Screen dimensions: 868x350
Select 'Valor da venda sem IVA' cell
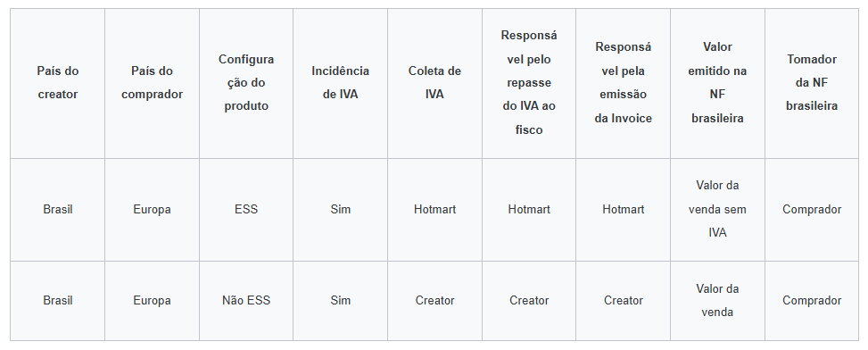(717, 209)
